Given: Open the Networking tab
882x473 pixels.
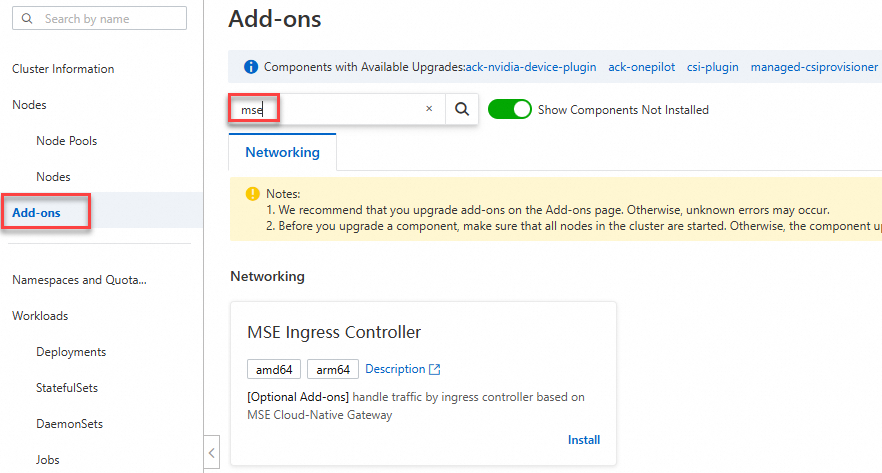Looking at the screenshot, I should tap(283, 153).
